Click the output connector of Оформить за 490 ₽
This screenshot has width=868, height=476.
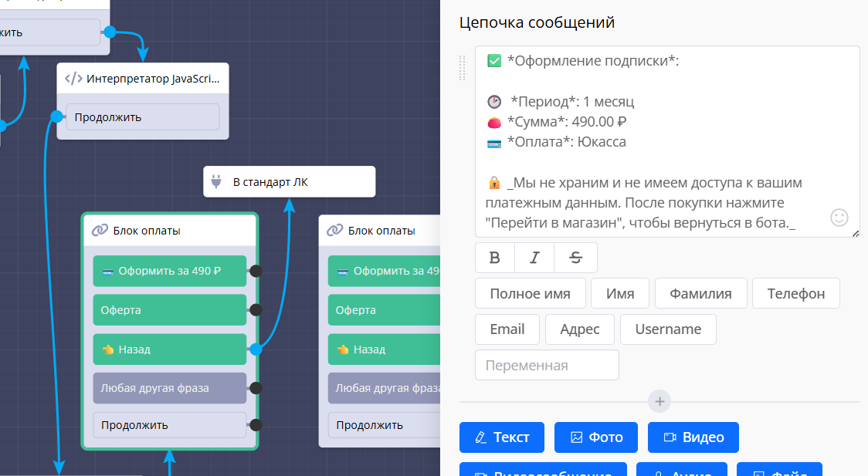(x=256, y=271)
